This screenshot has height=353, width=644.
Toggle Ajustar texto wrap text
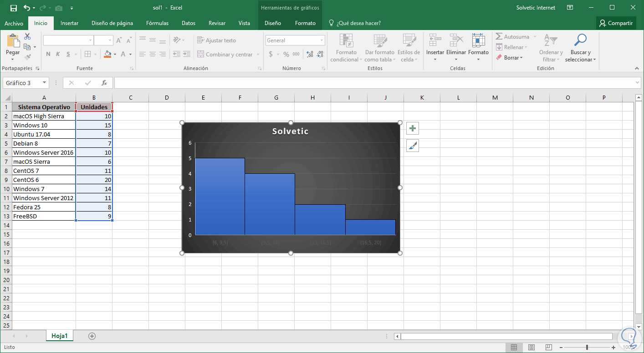(x=216, y=40)
